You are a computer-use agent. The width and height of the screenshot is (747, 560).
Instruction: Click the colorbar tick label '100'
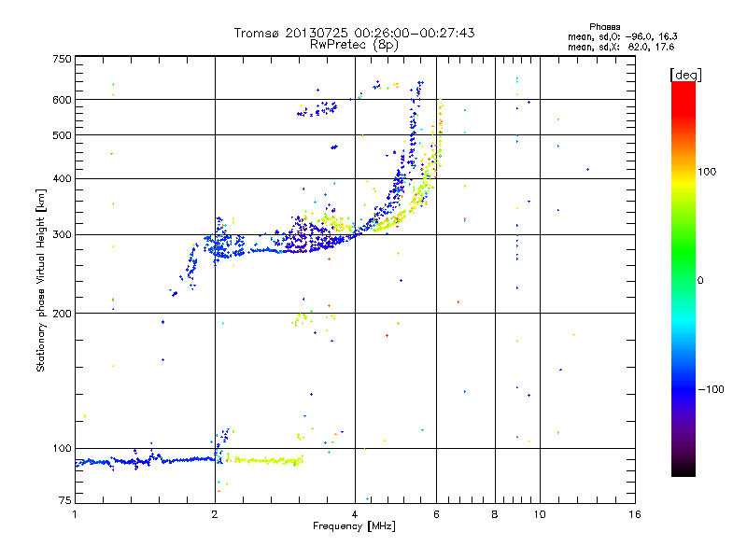(x=707, y=172)
